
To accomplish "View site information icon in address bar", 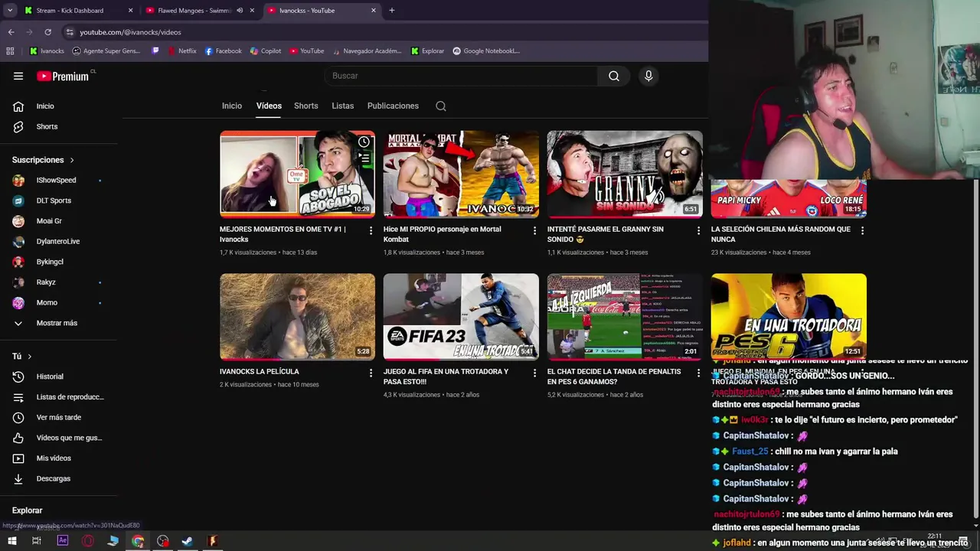I will [70, 32].
